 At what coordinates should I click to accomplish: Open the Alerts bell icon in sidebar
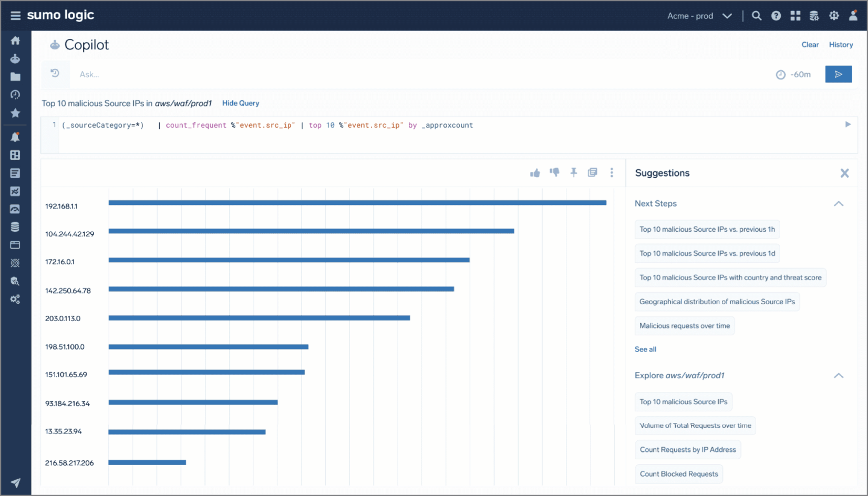[15, 137]
